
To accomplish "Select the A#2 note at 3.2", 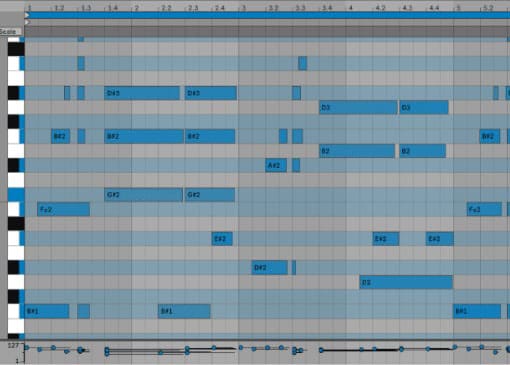I will click(x=276, y=165).
